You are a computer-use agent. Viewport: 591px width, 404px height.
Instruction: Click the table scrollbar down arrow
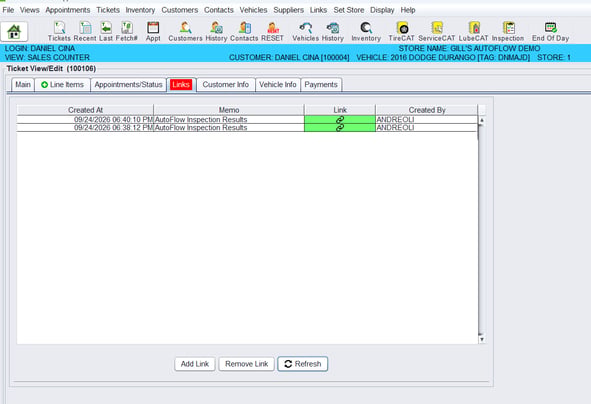[x=482, y=339]
